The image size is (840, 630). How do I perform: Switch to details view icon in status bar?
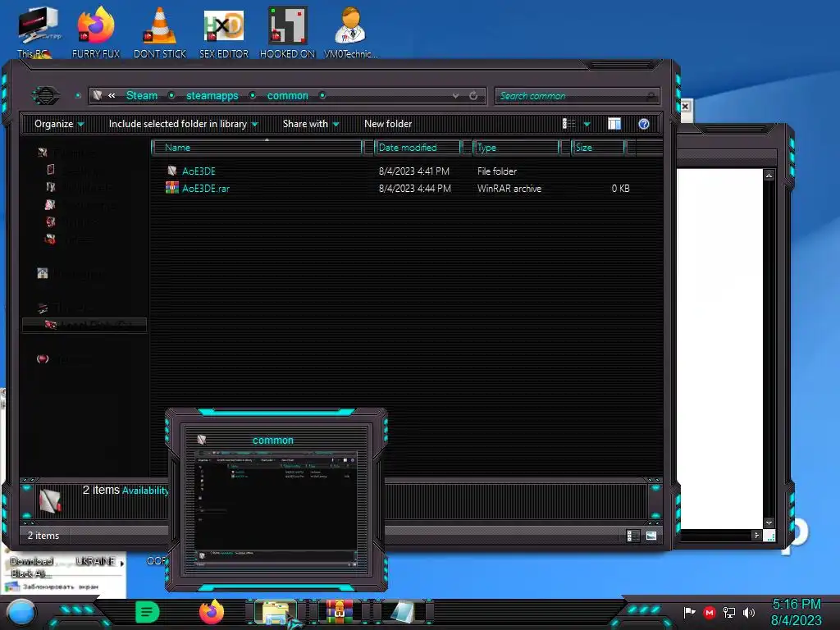[x=632, y=536]
